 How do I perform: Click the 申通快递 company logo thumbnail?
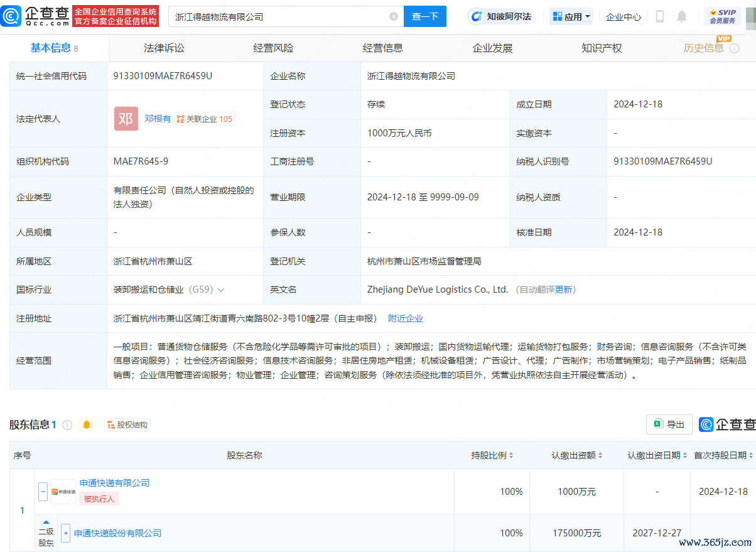coord(63,492)
